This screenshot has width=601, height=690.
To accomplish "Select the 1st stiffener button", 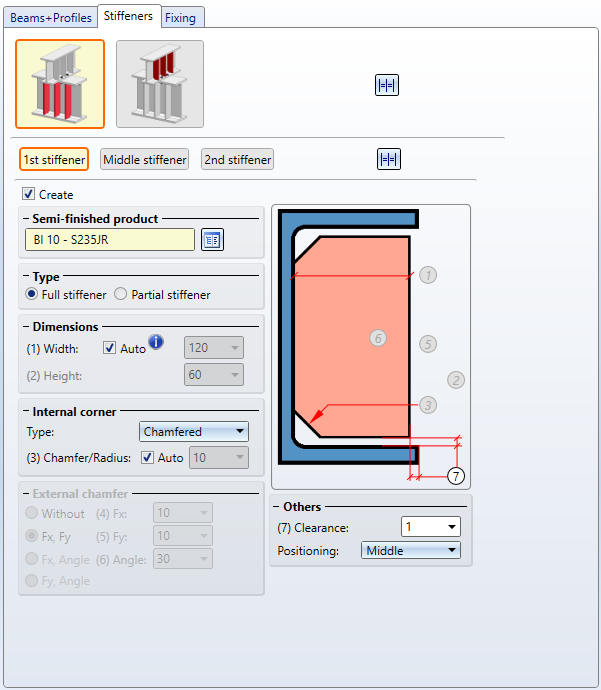I will 54,159.
